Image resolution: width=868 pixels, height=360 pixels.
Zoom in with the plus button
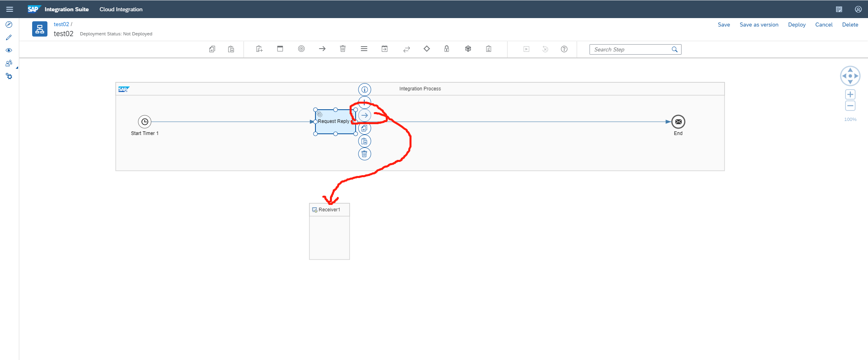pos(850,94)
